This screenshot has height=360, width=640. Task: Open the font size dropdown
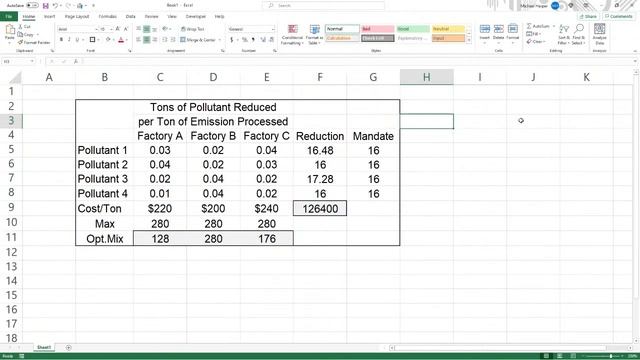[x=111, y=29]
